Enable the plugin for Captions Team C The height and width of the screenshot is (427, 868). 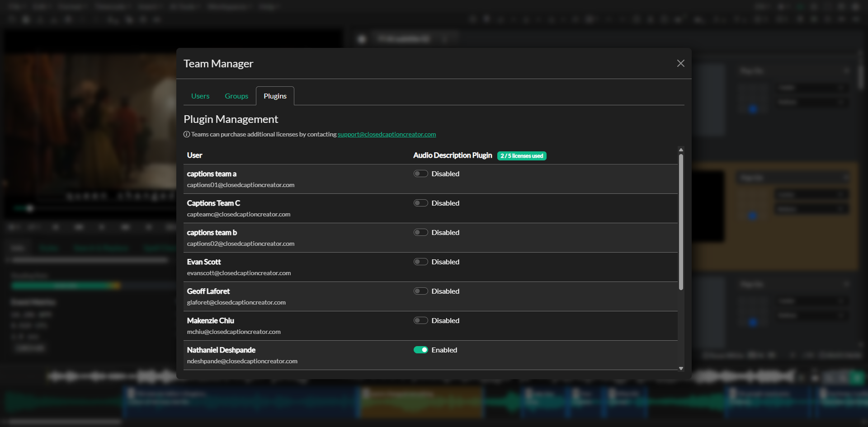(x=420, y=202)
